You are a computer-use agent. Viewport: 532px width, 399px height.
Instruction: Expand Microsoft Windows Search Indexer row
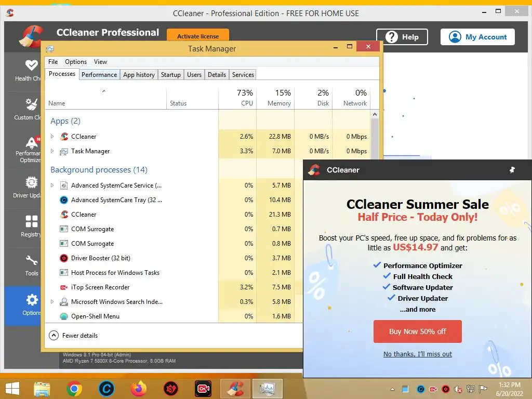point(52,302)
